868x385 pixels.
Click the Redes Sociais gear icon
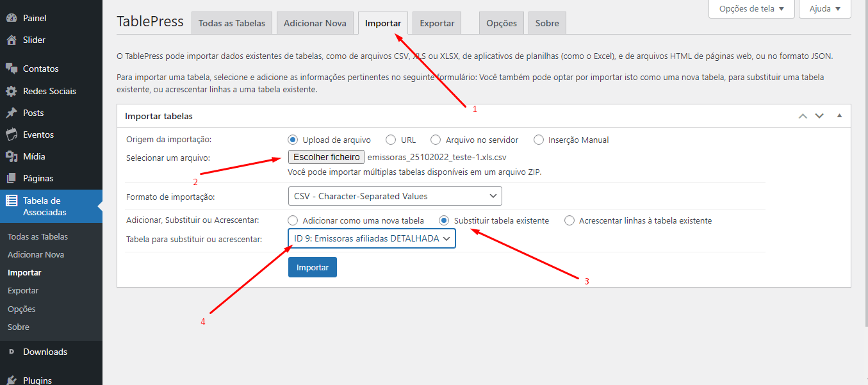point(12,91)
